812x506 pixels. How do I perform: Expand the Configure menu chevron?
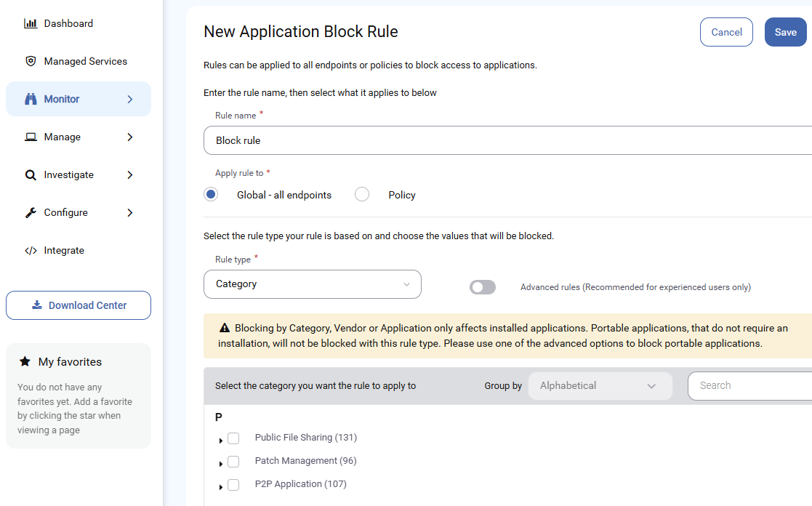[130, 213]
